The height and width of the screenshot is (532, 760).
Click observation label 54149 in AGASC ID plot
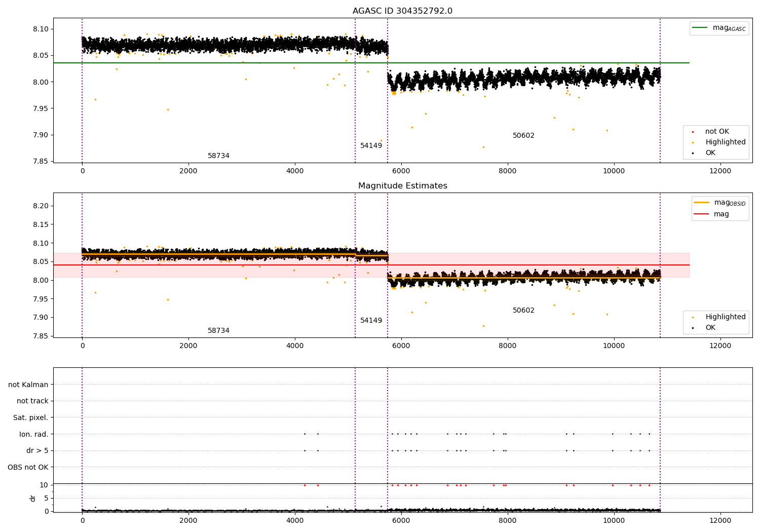coord(371,146)
